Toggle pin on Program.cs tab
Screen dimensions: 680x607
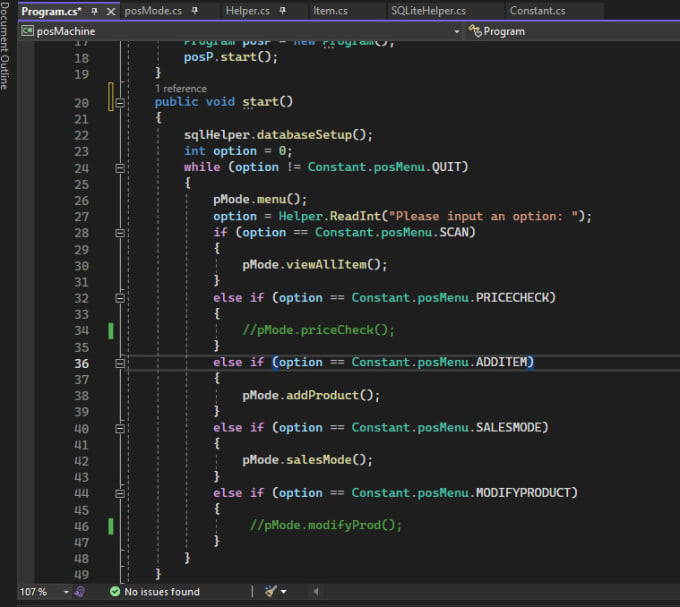[95, 11]
